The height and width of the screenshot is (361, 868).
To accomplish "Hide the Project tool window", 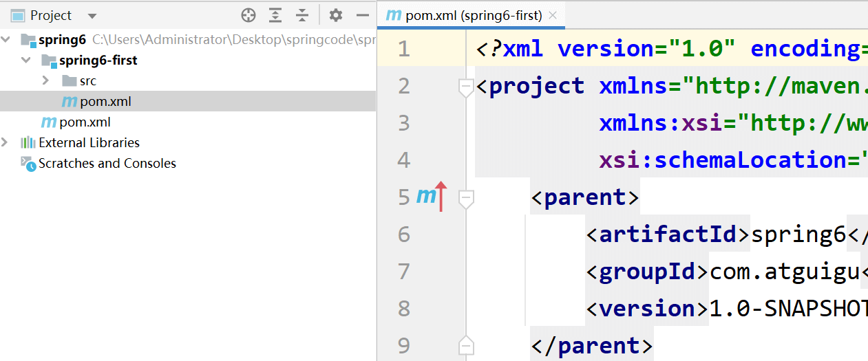I will [363, 15].
